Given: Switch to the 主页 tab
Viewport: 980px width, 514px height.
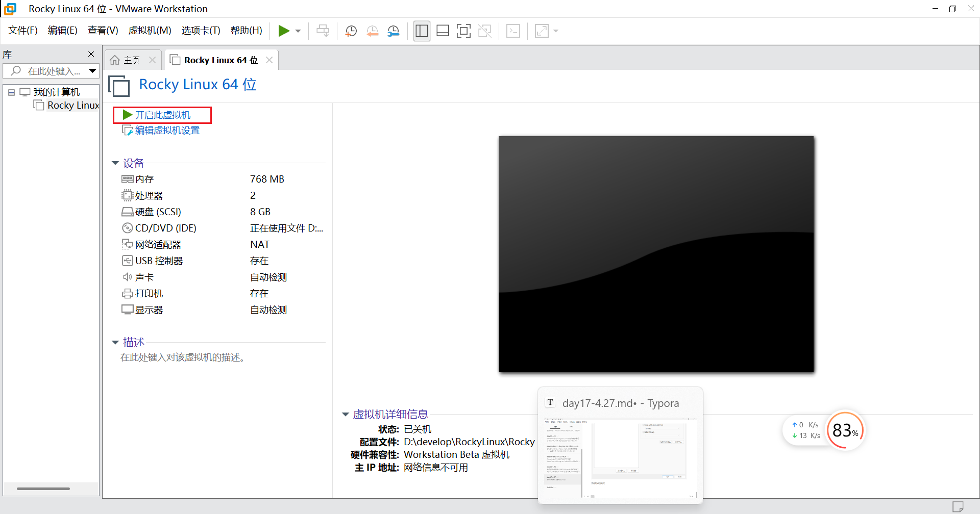Looking at the screenshot, I should (x=132, y=60).
